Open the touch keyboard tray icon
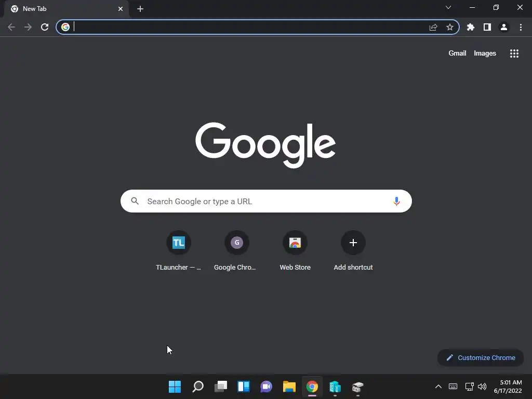Screen dimensions: 532x399 [x=453, y=387]
